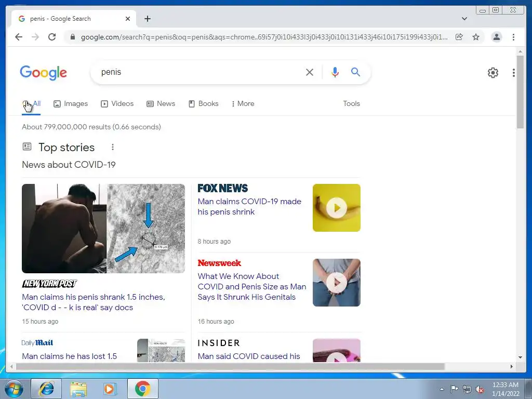Screen dimensions: 532x399
Task: Open the Daily Mail headline
Action: tap(69, 356)
